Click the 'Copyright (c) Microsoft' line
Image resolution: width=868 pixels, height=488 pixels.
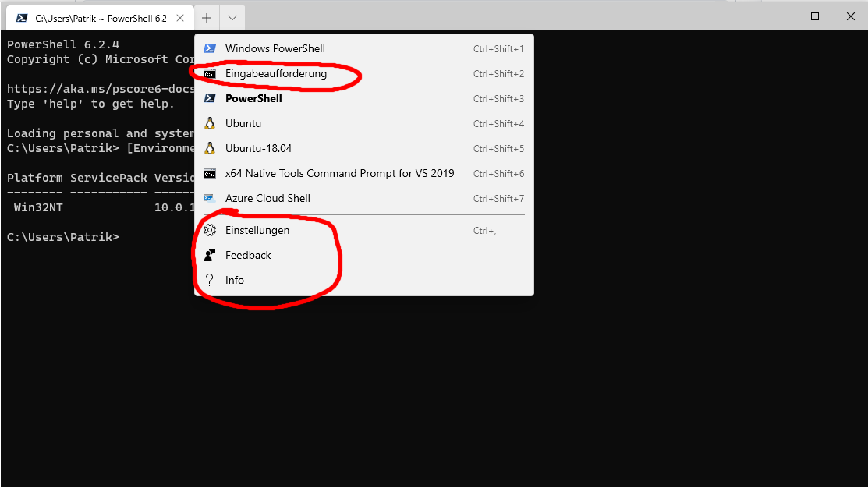click(x=101, y=59)
